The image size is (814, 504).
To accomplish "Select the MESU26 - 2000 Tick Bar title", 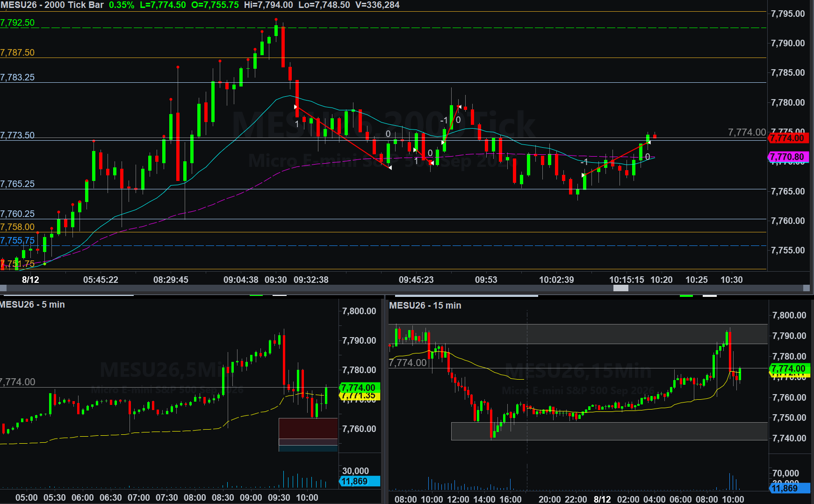I will 52,5.
